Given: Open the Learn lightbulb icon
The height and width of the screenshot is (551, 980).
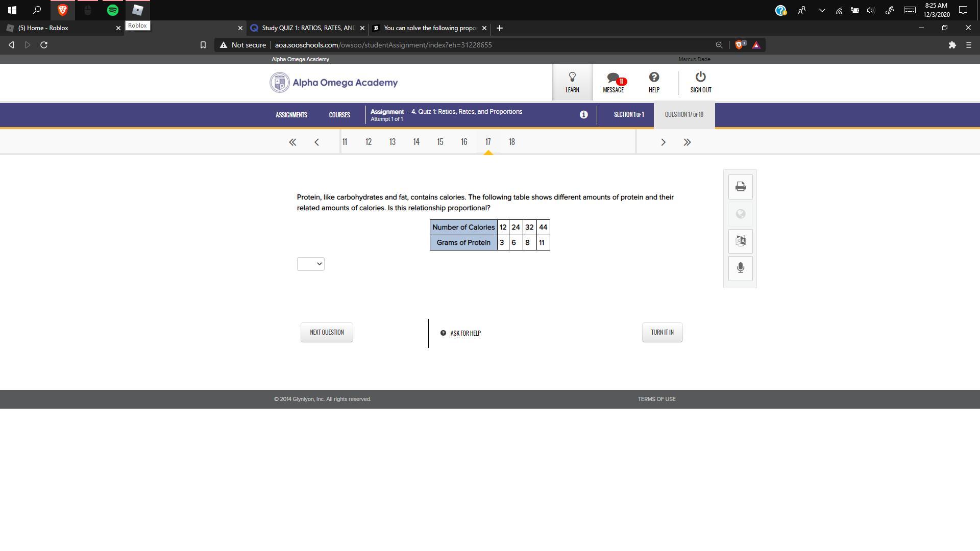Looking at the screenshot, I should point(572,82).
